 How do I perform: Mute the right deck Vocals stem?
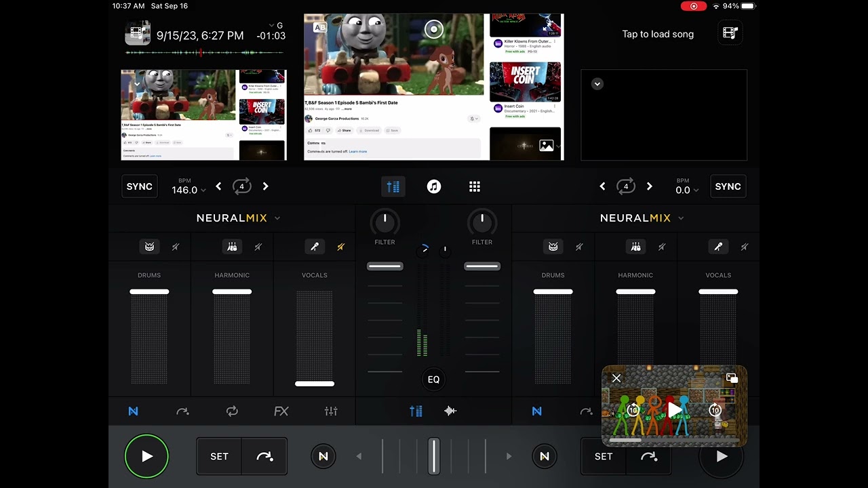[745, 247]
